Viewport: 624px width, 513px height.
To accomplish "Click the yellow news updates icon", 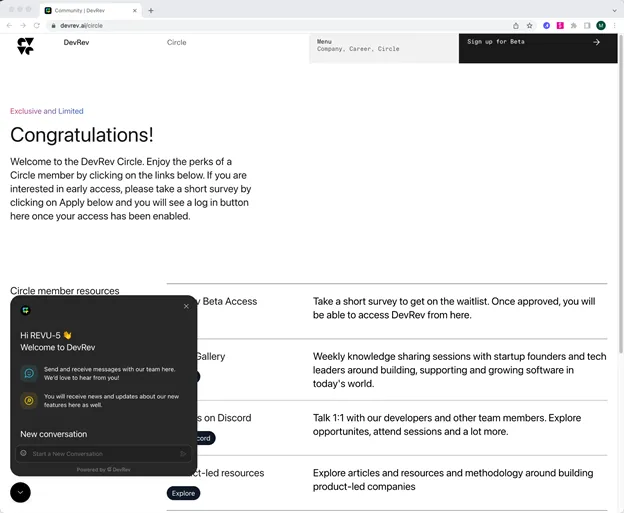I will [x=29, y=400].
